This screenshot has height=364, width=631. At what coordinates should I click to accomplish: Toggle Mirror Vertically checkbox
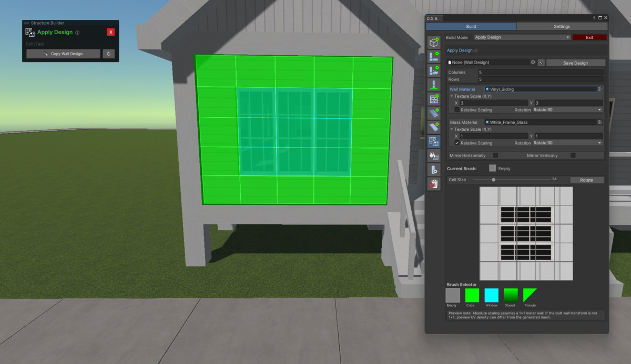[x=573, y=155]
